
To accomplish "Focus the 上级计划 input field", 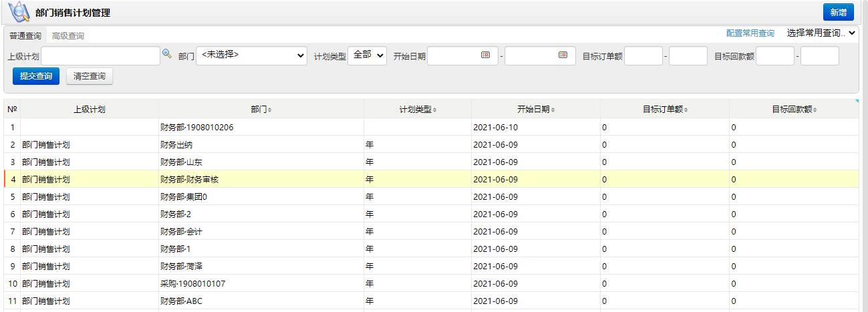I will (101, 56).
